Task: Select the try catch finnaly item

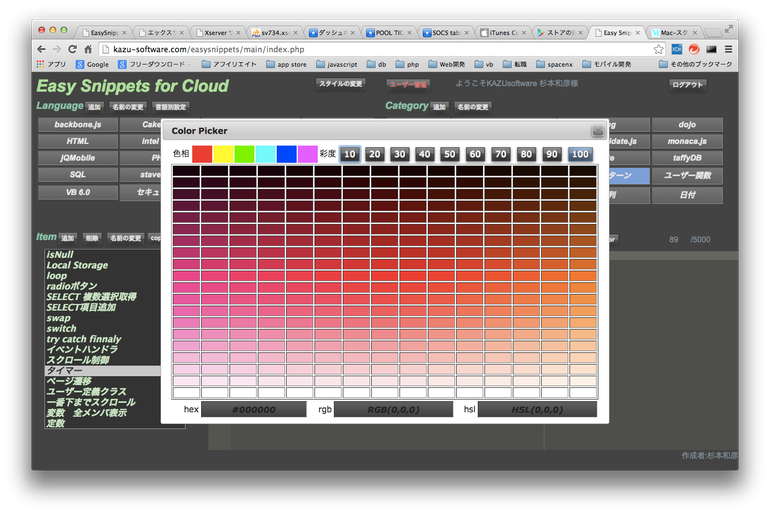Action: pyautogui.click(x=84, y=339)
